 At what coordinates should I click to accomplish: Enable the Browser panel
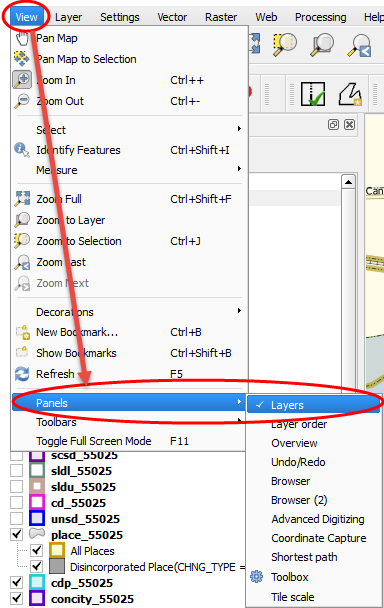click(313, 481)
